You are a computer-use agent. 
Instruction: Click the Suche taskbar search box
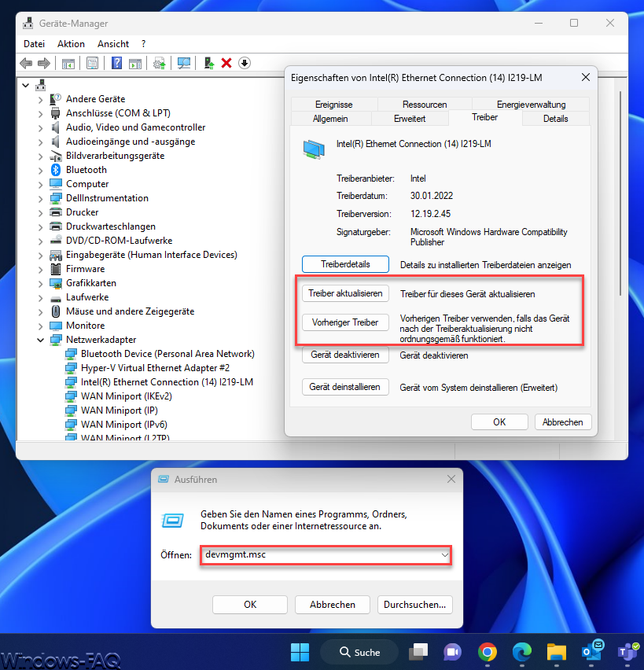point(359,652)
